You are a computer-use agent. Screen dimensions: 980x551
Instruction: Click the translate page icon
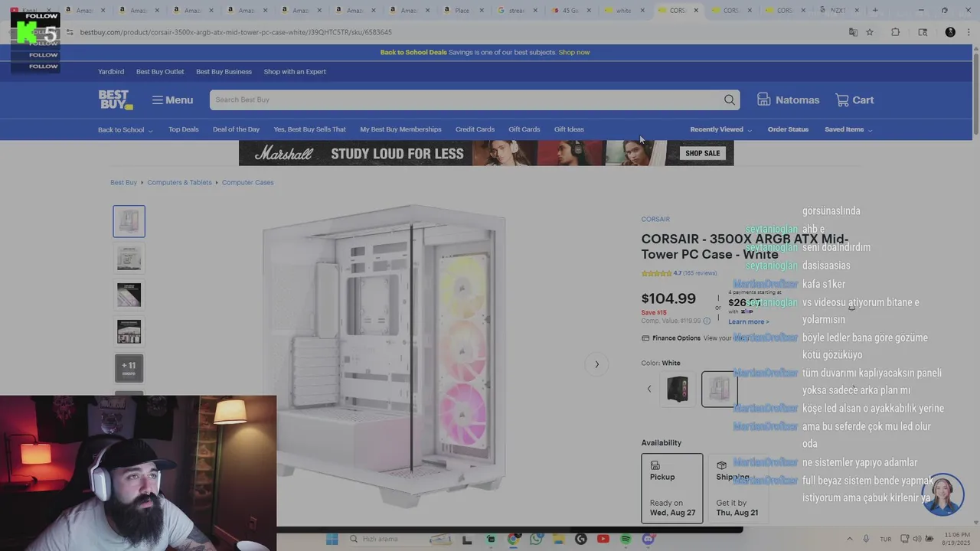853,32
